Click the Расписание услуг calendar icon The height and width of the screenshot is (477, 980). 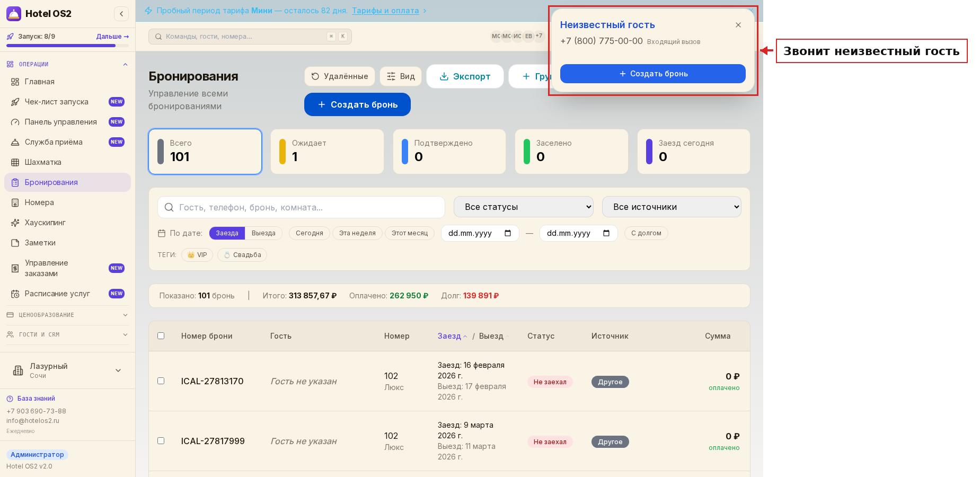pos(15,294)
